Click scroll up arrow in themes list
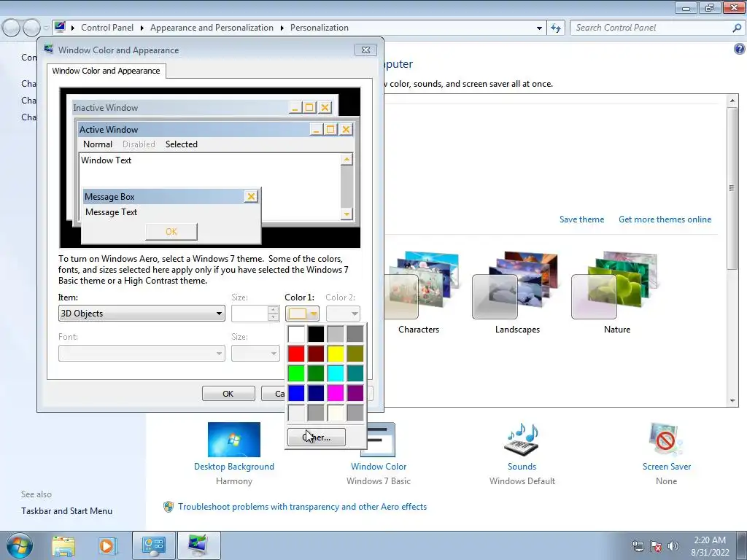The height and width of the screenshot is (560, 747). pyautogui.click(x=732, y=101)
